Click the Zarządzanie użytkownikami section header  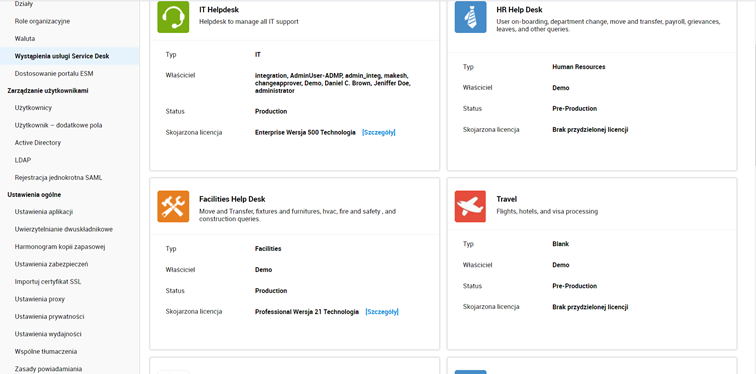pos(48,91)
